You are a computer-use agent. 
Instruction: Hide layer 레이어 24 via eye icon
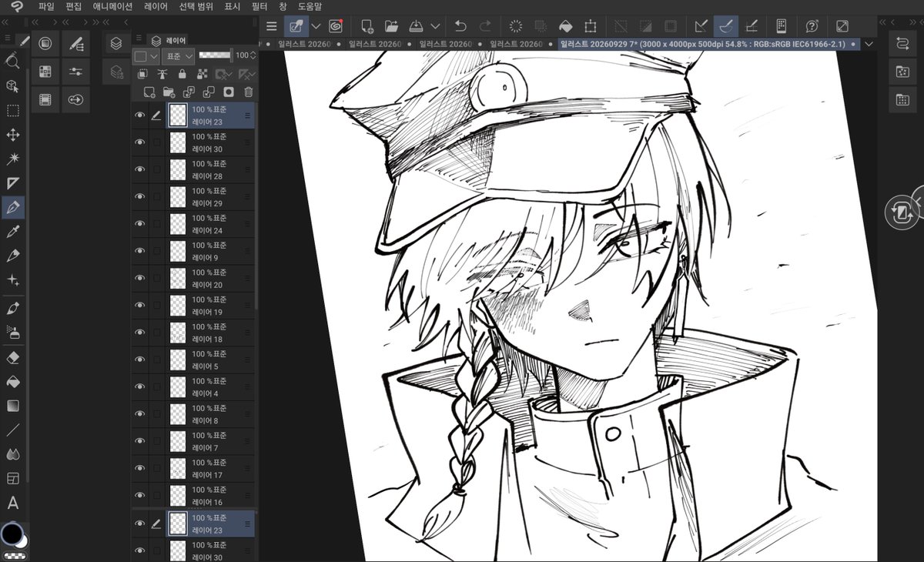(139, 223)
